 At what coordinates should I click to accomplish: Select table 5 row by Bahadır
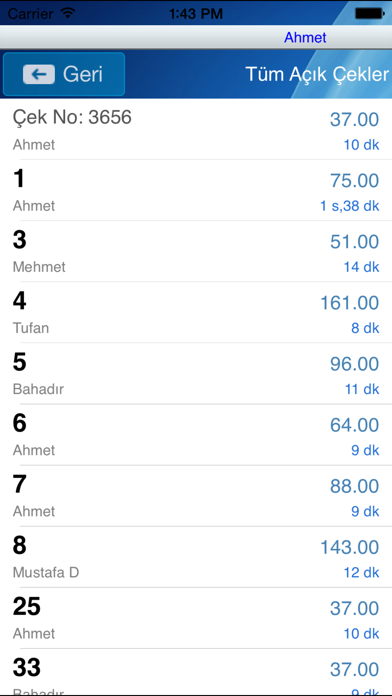pyautogui.click(x=196, y=374)
